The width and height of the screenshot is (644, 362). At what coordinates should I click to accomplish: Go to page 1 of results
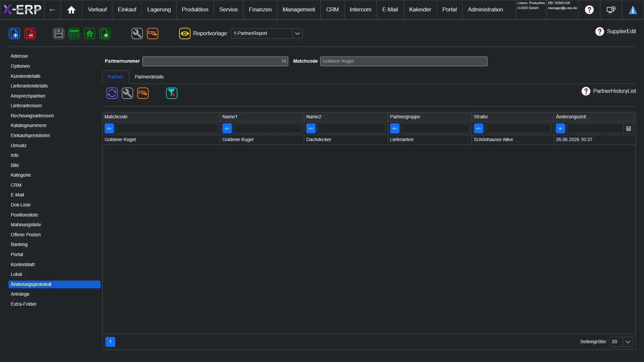tap(110, 342)
